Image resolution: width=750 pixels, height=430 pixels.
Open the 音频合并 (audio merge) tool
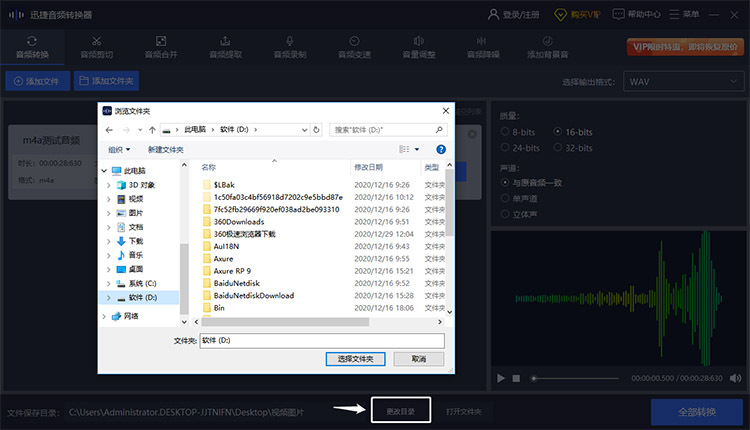coord(161,47)
